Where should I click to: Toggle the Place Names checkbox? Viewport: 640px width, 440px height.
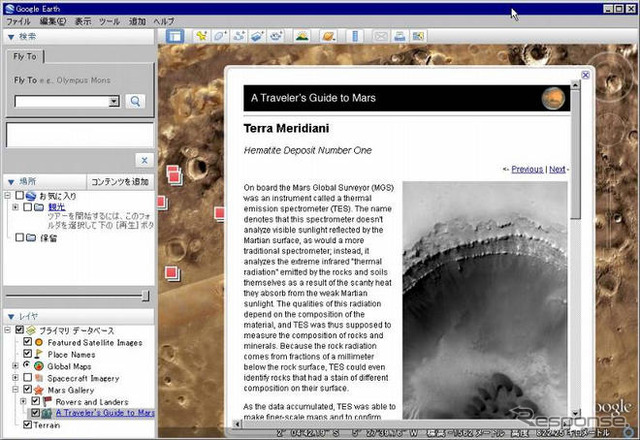27,353
